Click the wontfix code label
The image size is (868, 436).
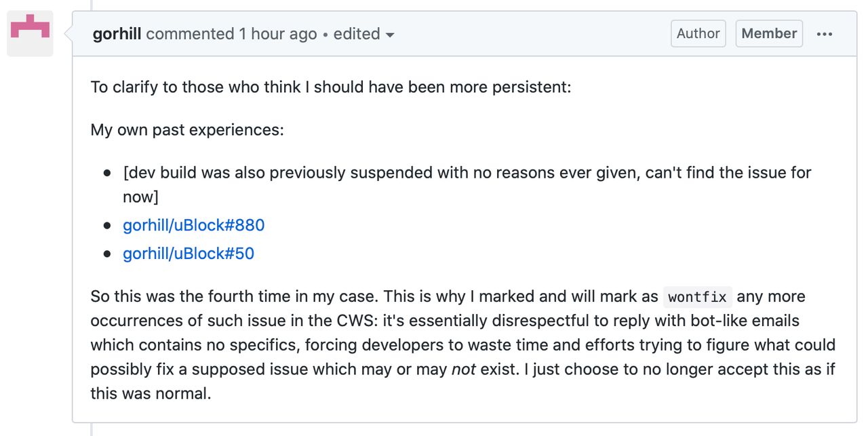pyautogui.click(x=697, y=297)
